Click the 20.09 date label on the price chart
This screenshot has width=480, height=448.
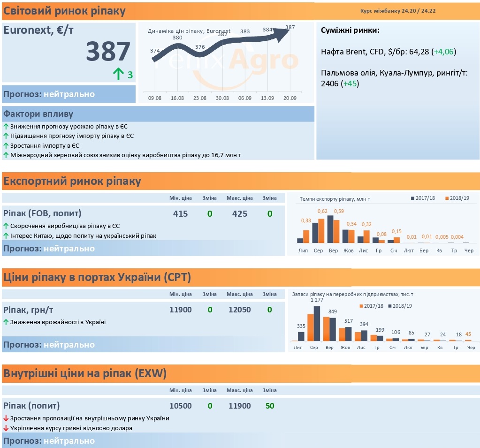pyautogui.click(x=290, y=98)
